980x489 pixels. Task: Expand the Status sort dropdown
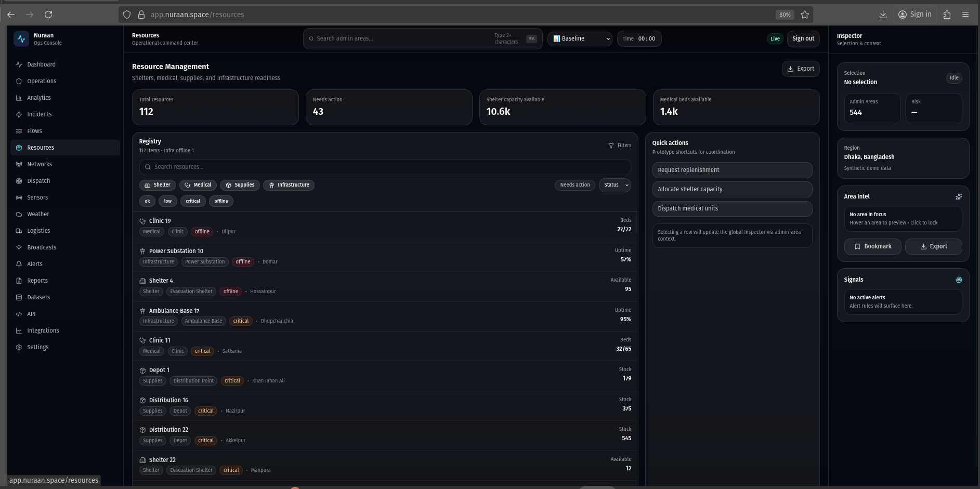(x=616, y=185)
